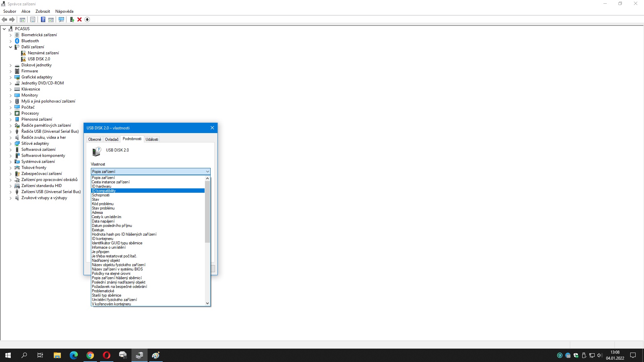Click the Properties toolbar icon

pyautogui.click(x=33, y=19)
